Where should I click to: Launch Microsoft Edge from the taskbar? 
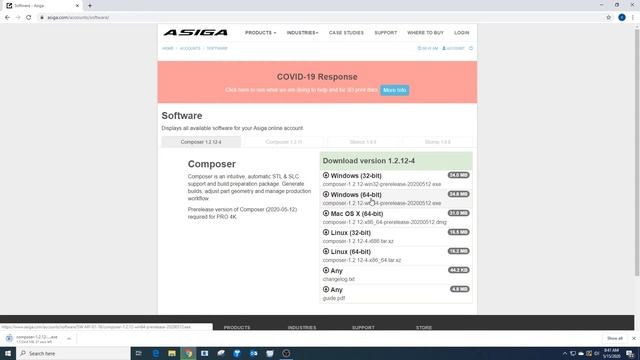[156, 353]
